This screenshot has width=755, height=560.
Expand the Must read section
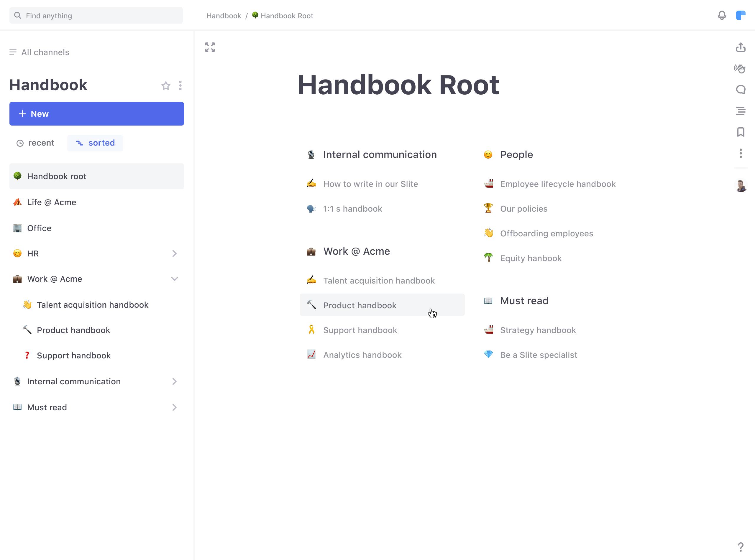(x=175, y=407)
